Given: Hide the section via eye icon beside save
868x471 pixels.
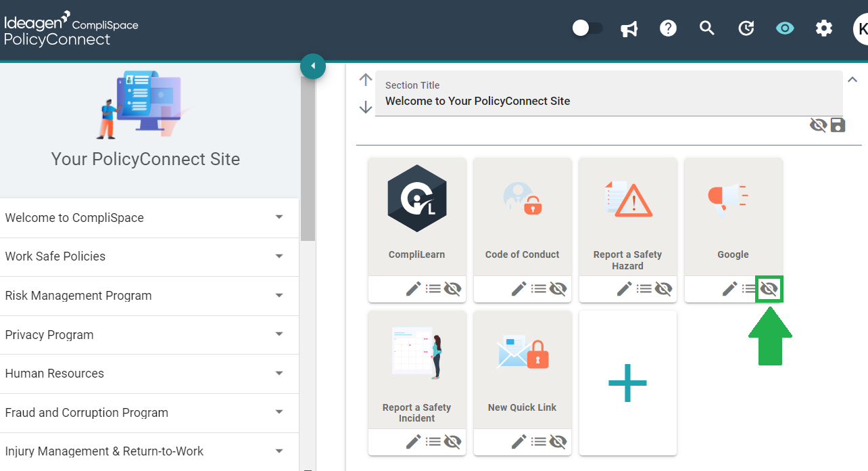Looking at the screenshot, I should point(818,125).
